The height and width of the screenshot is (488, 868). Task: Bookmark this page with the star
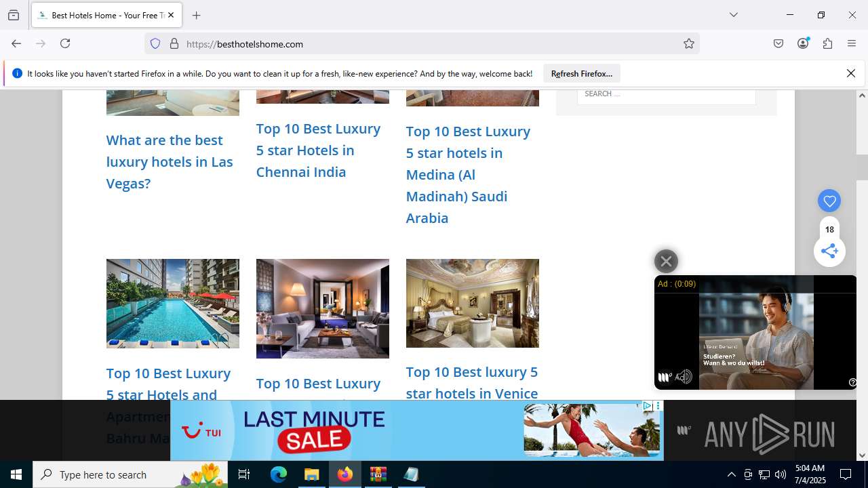coord(689,43)
